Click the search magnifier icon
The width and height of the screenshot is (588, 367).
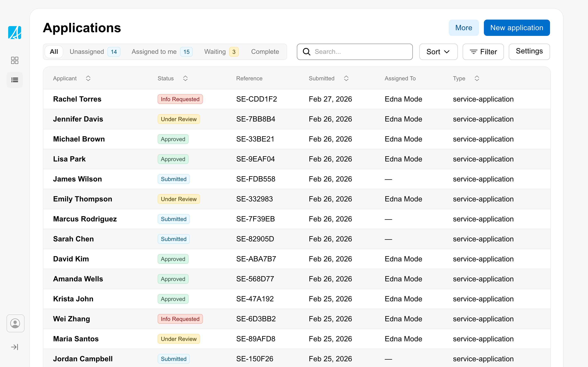tap(307, 52)
